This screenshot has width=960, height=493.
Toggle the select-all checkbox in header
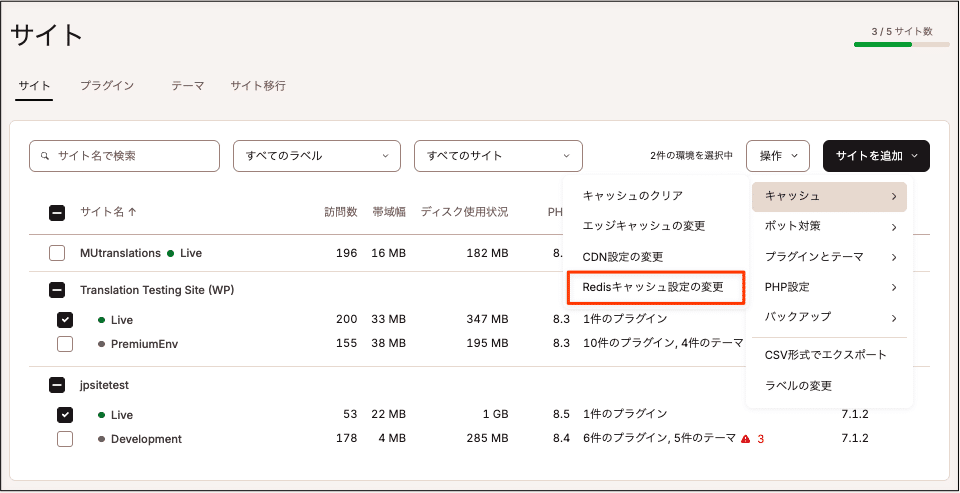57,213
